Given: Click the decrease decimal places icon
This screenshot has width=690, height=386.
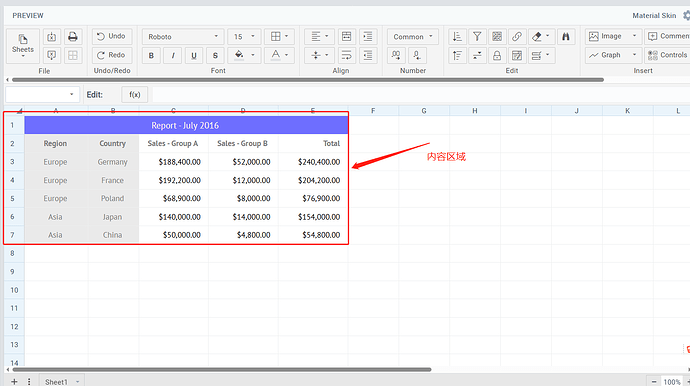Looking at the screenshot, I should click(417, 55).
